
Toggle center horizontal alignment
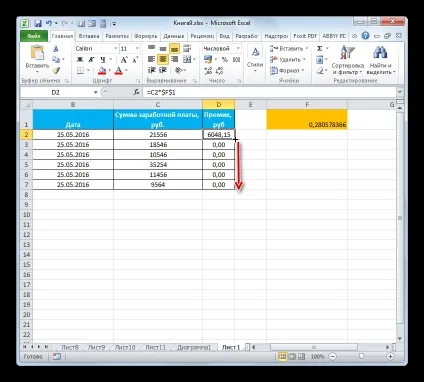click(163, 60)
